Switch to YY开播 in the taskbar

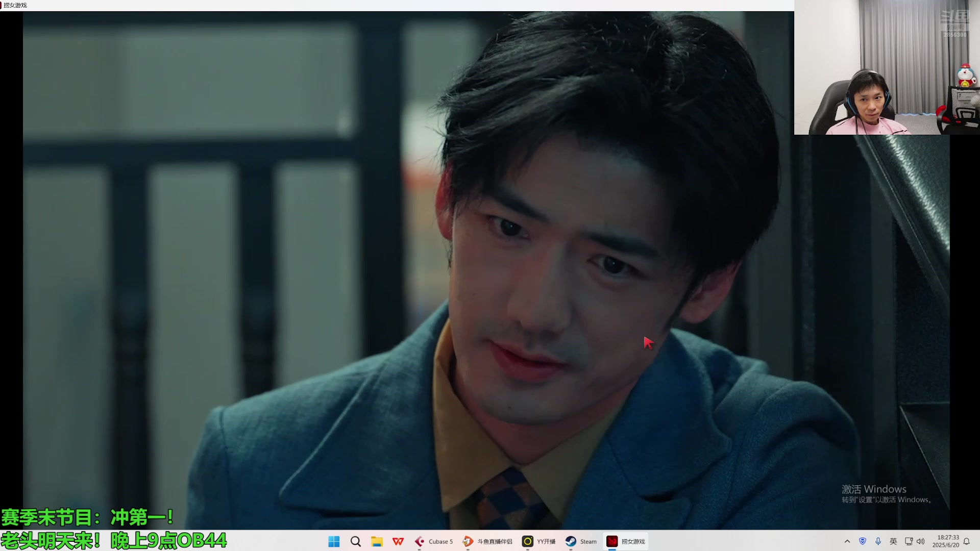pyautogui.click(x=539, y=541)
